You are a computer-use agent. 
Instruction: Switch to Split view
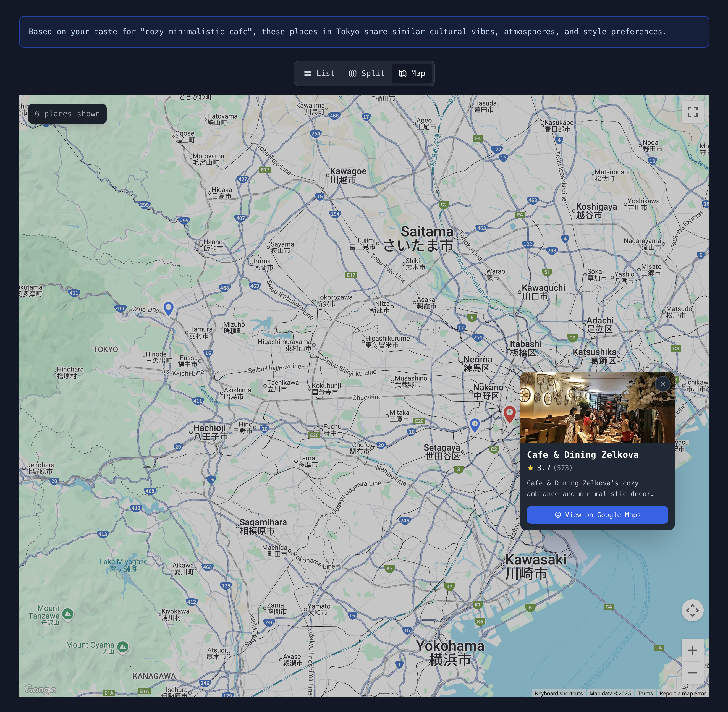click(366, 73)
